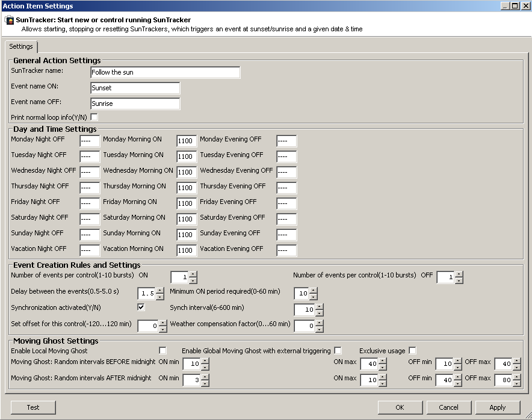Increase Synch interval spinner value

[320, 306]
